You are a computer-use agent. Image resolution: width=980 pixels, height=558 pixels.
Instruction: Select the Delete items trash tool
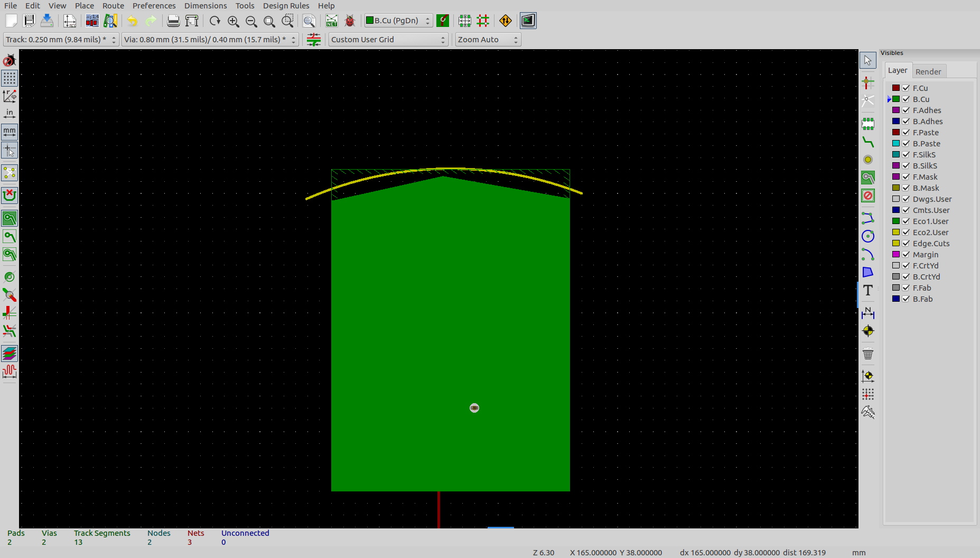(867, 354)
